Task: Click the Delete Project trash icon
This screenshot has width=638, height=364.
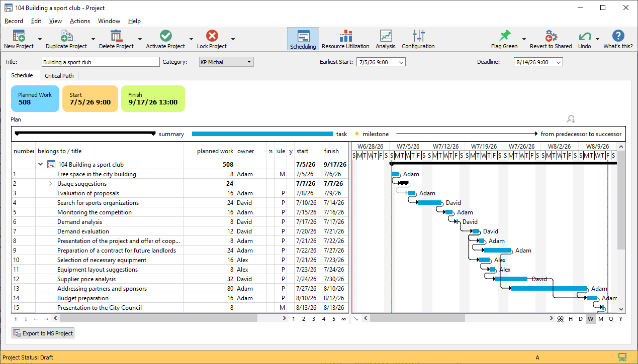Action: click(116, 36)
